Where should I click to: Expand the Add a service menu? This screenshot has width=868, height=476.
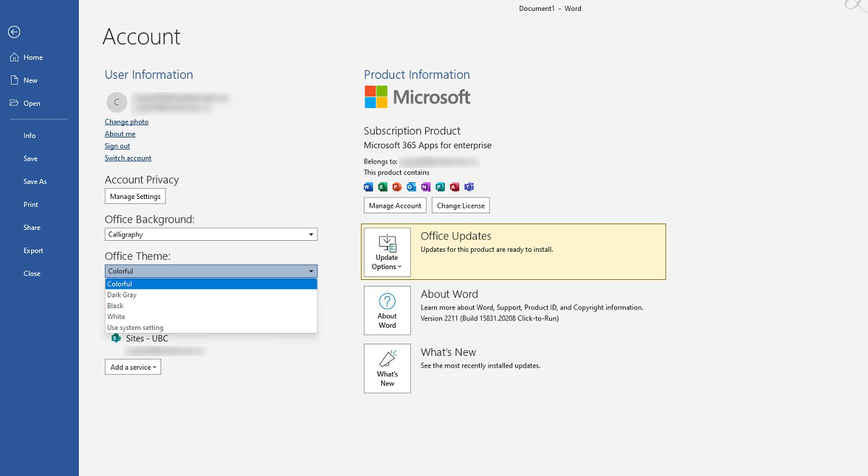[133, 367]
